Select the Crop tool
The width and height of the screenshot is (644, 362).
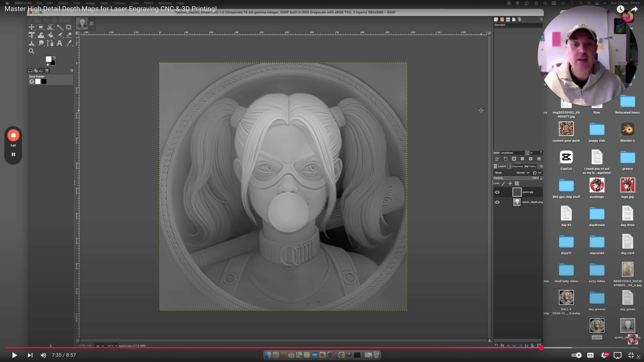pos(69,27)
